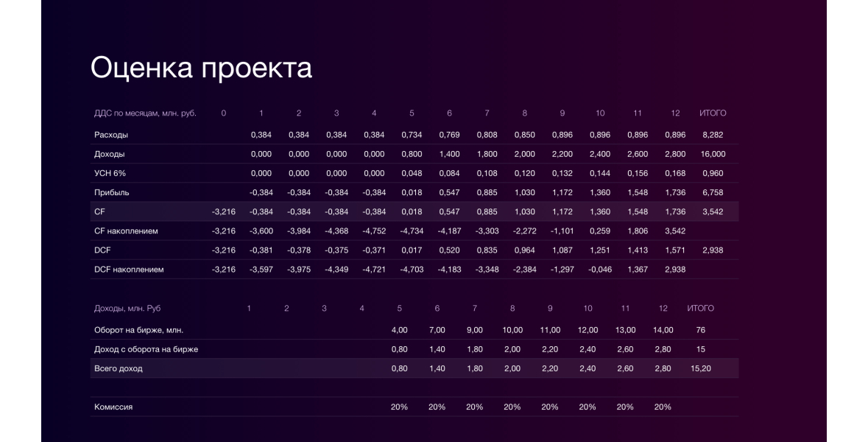Click total expenses value "8,282"
This screenshot has width=868, height=442.
[713, 135]
